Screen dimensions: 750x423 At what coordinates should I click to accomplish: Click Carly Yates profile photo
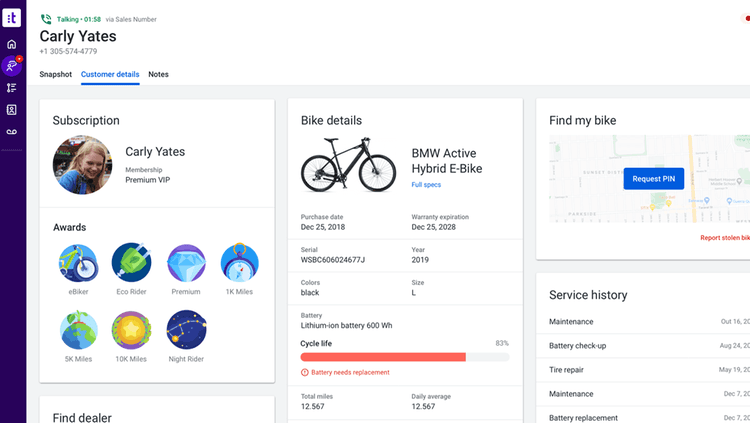[x=82, y=165]
